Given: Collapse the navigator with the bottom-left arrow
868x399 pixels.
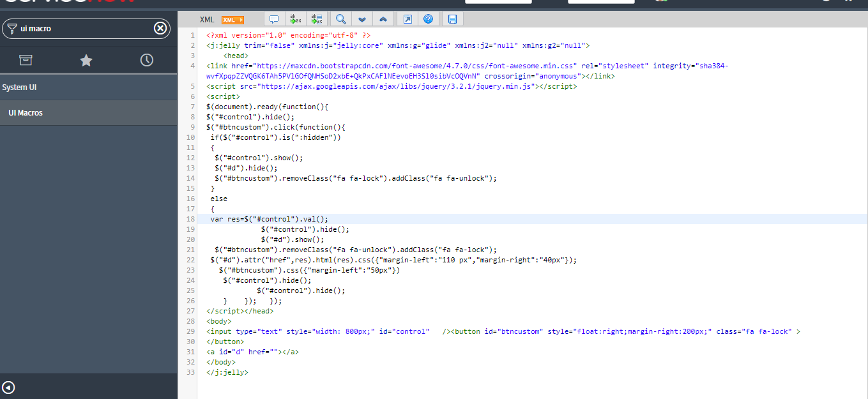Looking at the screenshot, I should 8,386.
